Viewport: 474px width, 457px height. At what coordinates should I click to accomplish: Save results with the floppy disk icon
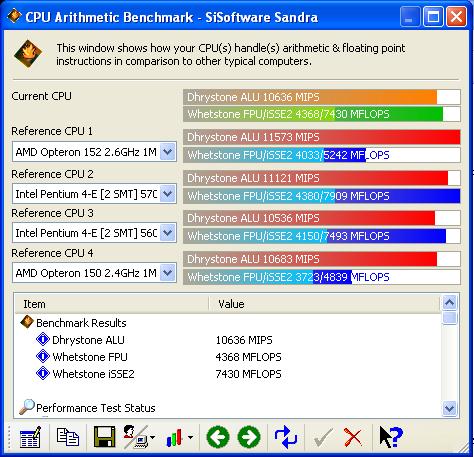[104, 437]
